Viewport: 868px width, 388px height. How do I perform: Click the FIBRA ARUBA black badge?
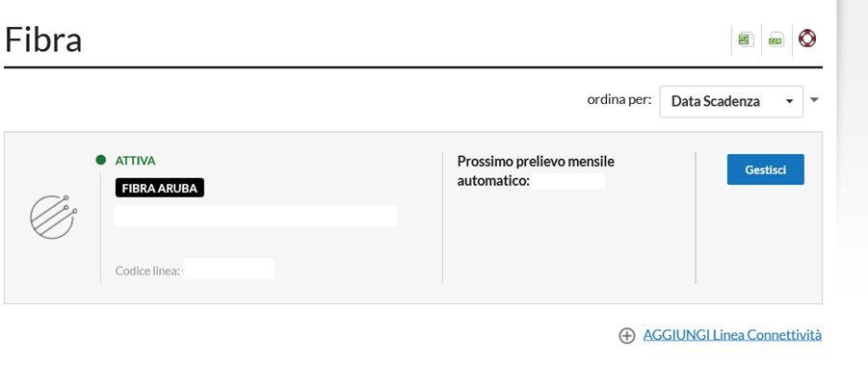point(160,189)
